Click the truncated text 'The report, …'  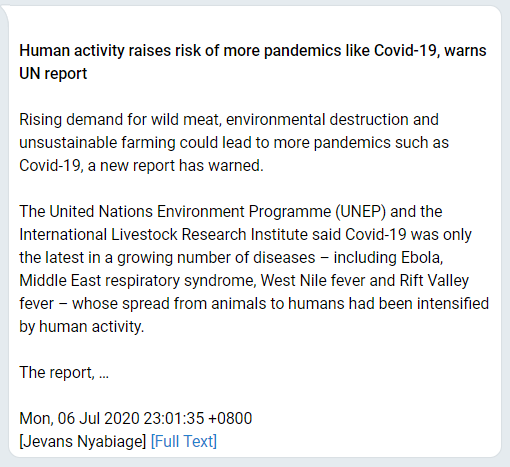tap(64, 372)
